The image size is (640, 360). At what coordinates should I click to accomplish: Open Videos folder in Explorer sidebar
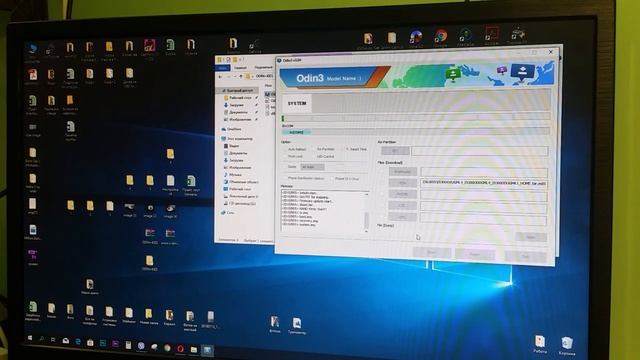231,146
